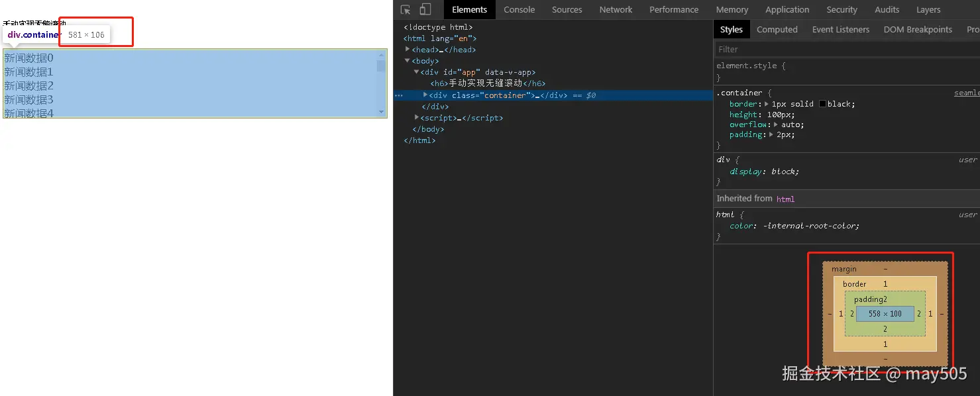Click the closing </html> tag row
Viewport: 980px width, 396px height.
click(419, 140)
